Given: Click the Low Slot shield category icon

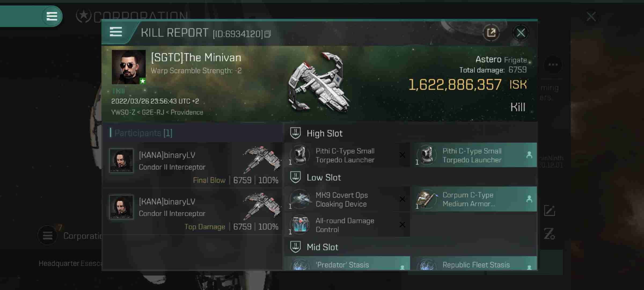Looking at the screenshot, I should (x=295, y=177).
